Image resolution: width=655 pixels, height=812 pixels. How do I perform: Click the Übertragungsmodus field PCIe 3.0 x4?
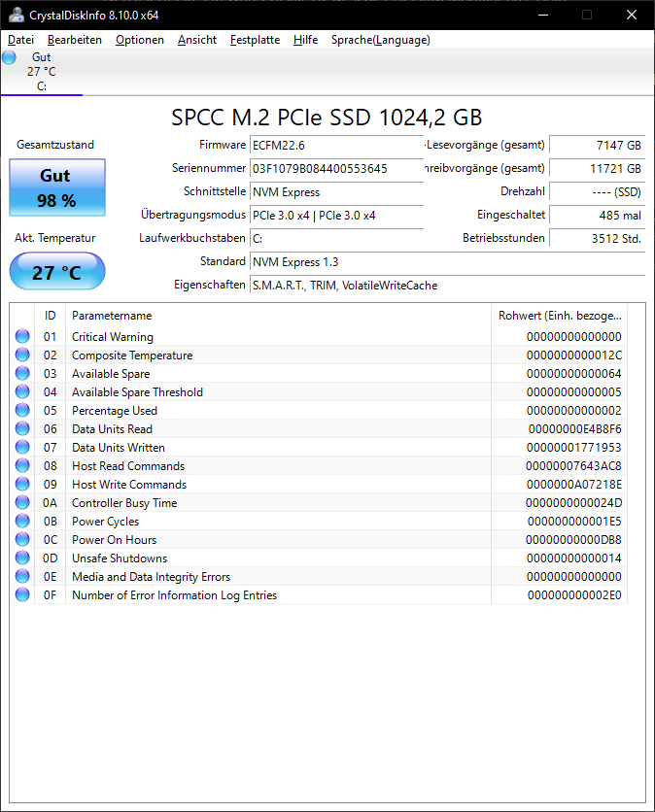[337, 216]
